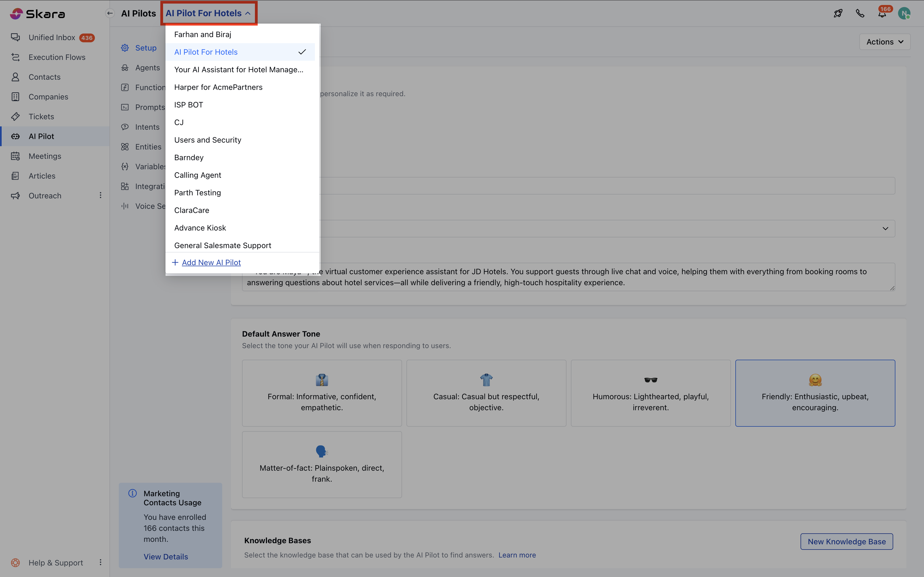Click the collapse sidebar arrow icon
The image size is (924, 577).
109,13
